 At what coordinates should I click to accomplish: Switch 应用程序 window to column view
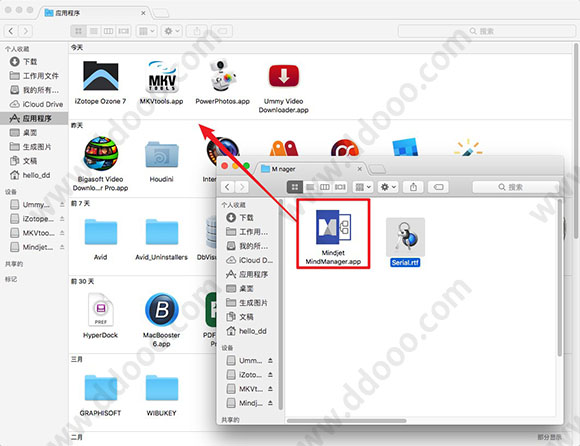pos(108,31)
